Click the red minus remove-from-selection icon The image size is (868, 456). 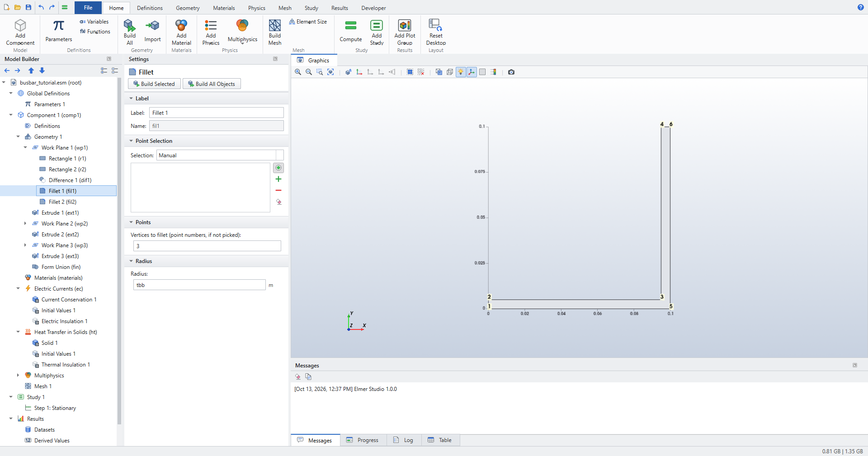pos(278,191)
